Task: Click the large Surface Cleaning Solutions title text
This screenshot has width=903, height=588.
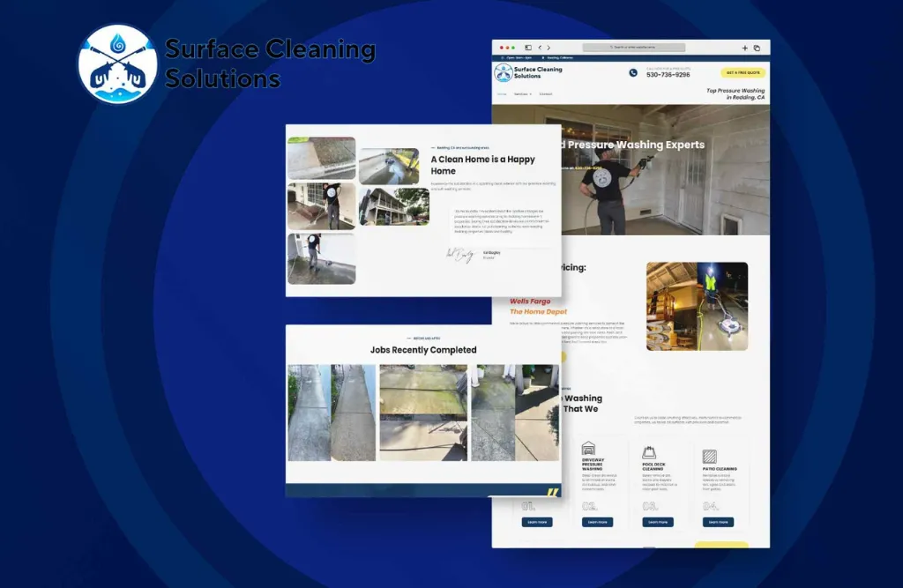Action: click(270, 63)
